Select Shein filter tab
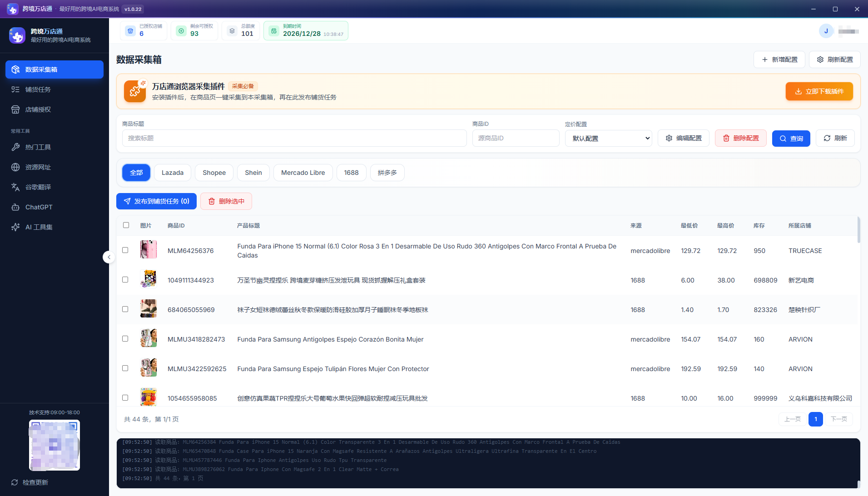868x496 pixels. tap(253, 173)
